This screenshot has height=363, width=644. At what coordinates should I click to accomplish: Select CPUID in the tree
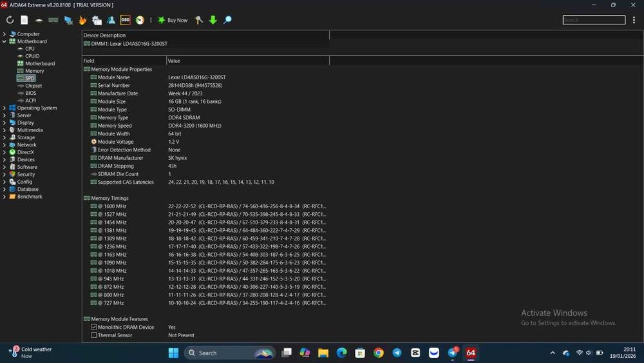(x=32, y=56)
